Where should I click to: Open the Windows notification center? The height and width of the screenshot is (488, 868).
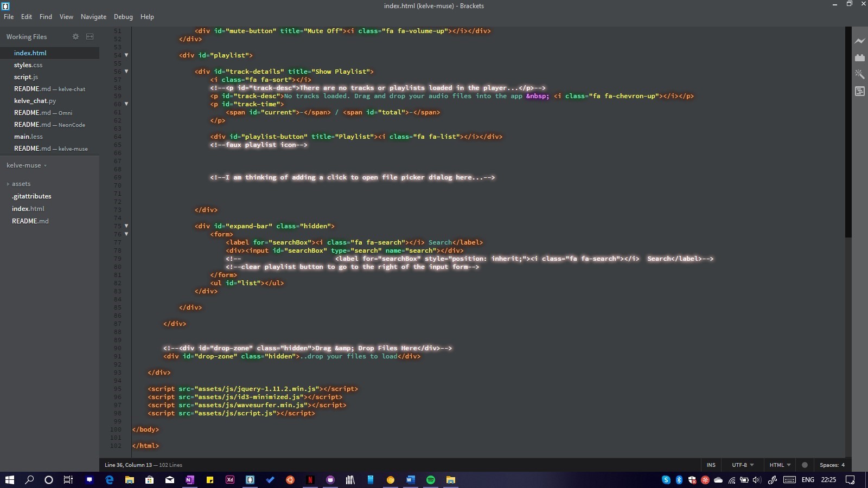pos(851,480)
